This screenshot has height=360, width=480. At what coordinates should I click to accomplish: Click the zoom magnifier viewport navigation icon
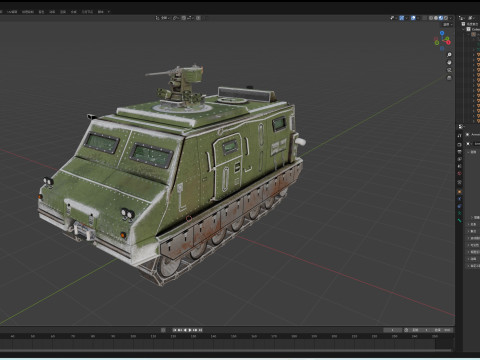[449, 54]
